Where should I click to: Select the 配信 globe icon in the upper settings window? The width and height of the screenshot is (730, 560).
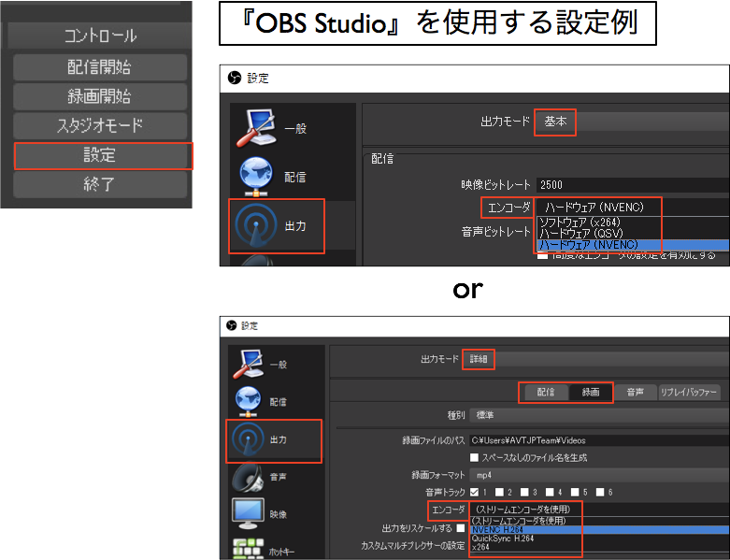pyautogui.click(x=256, y=177)
